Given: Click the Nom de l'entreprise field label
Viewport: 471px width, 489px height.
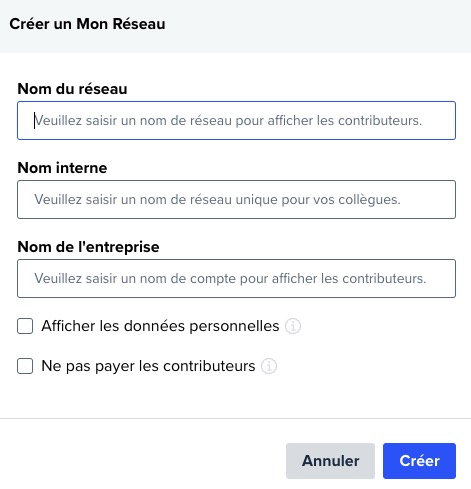Looking at the screenshot, I should [88, 247].
